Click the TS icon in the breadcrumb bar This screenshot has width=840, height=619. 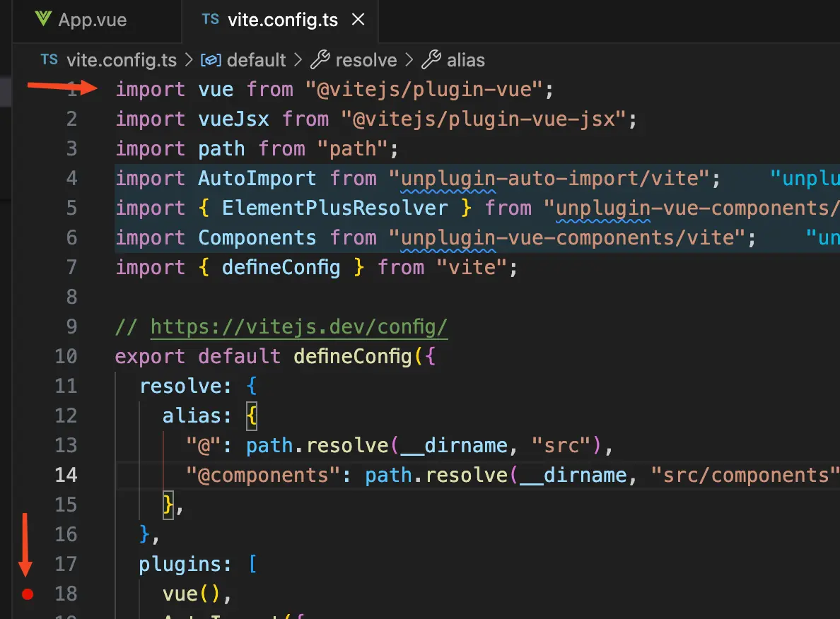pyautogui.click(x=48, y=60)
